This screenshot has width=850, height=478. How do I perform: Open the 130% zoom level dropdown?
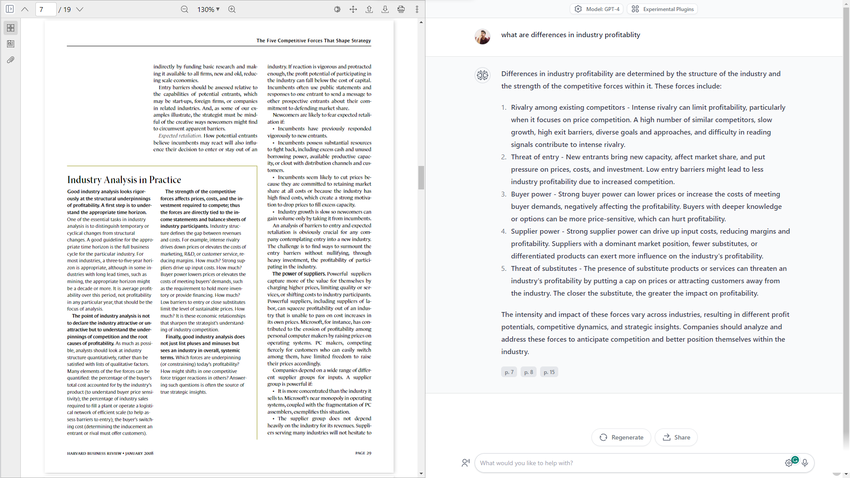pos(208,9)
